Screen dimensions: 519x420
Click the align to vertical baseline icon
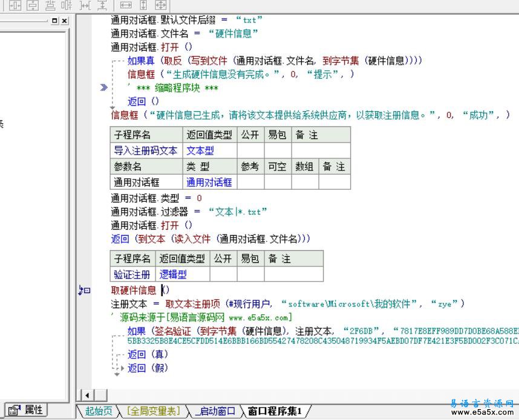pos(68,7)
